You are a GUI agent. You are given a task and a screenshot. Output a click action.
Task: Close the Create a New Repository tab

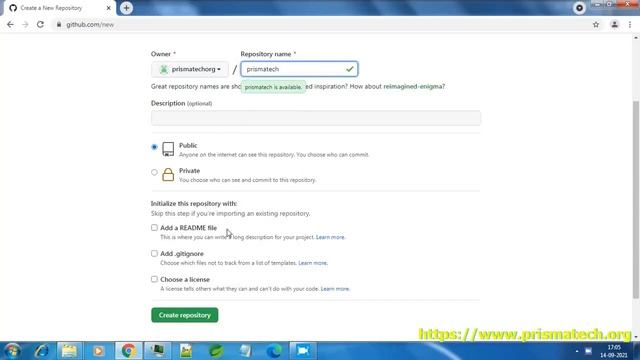pyautogui.click(x=109, y=8)
